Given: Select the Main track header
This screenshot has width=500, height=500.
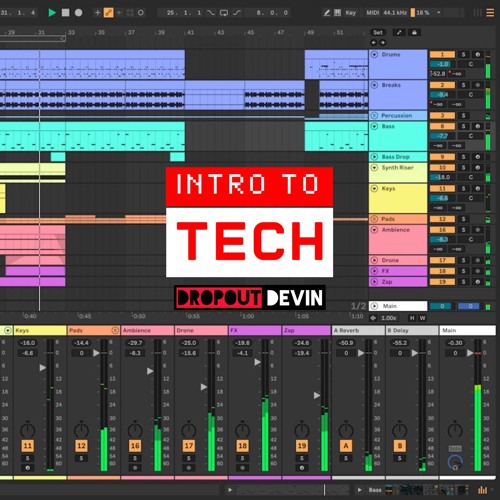Looking at the screenshot, I should tap(398, 306).
